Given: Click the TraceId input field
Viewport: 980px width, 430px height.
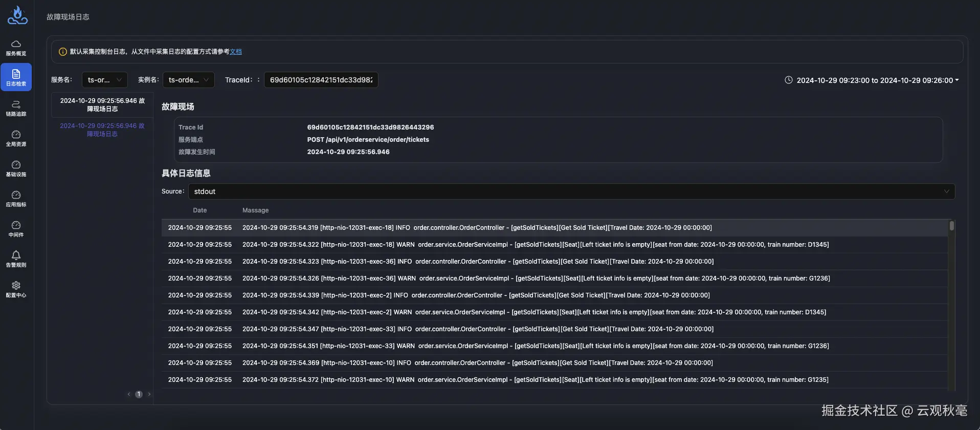Looking at the screenshot, I should pyautogui.click(x=321, y=80).
